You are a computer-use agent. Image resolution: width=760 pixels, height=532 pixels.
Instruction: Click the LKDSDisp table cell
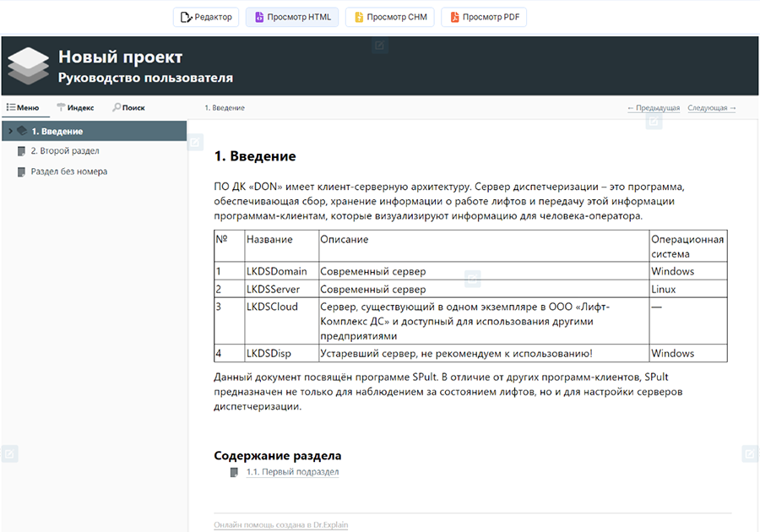pos(281,353)
